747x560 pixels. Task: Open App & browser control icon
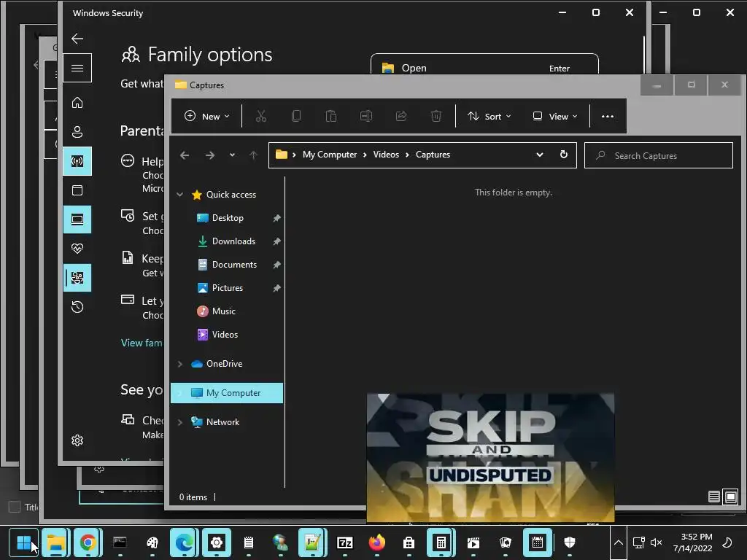(77, 190)
